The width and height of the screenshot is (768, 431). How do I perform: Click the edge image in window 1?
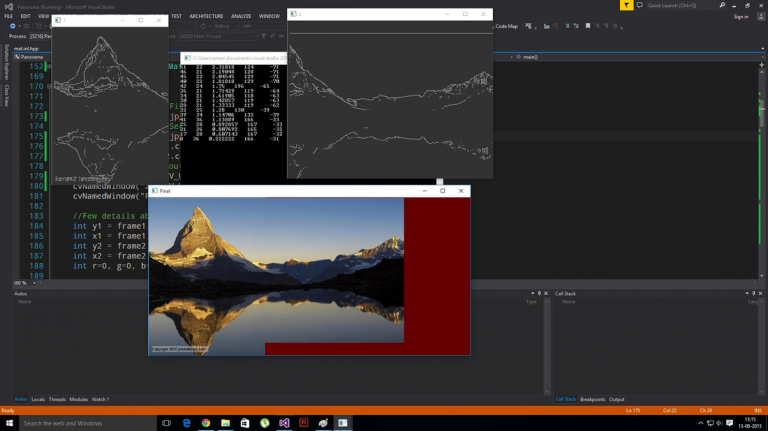[110, 105]
